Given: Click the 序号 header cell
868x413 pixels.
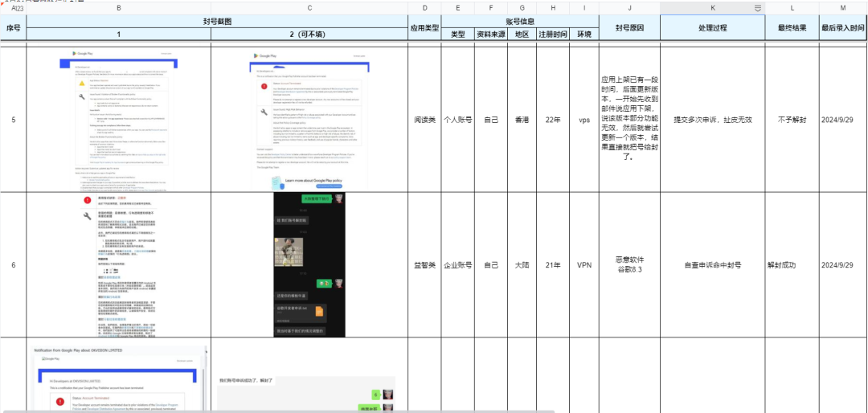Looking at the screenshot, I should click(x=14, y=27).
